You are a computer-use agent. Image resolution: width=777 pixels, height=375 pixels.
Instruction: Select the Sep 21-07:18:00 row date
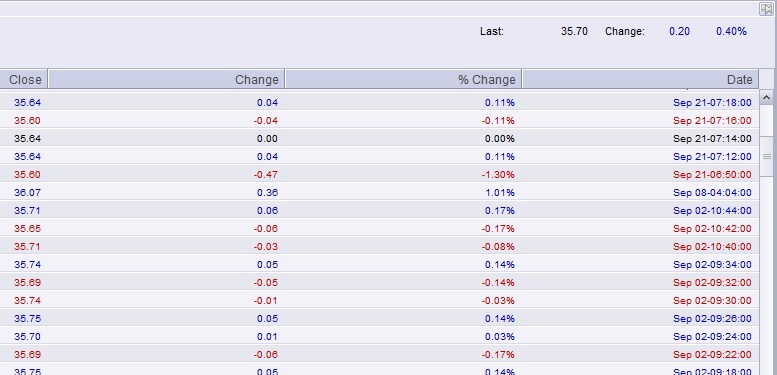[x=712, y=103]
